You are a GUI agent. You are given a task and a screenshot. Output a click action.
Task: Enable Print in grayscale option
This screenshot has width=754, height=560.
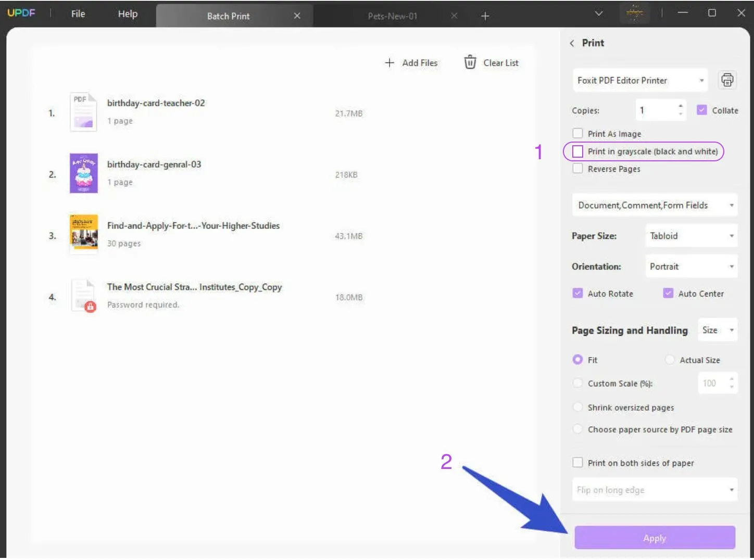pyautogui.click(x=577, y=151)
